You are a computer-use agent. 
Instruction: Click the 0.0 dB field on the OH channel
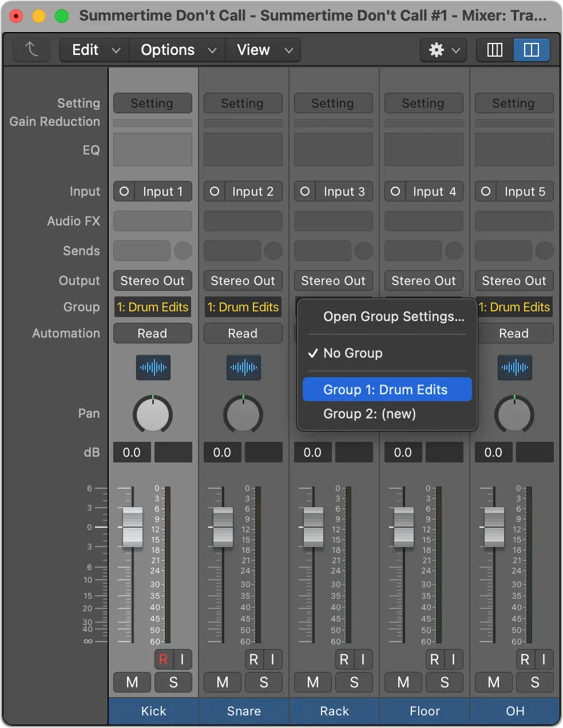point(493,452)
